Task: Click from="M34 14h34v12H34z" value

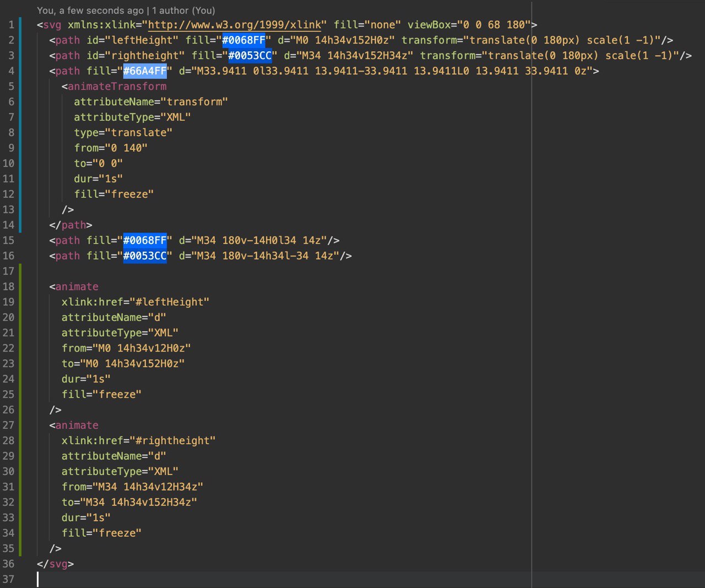Action: (148, 487)
